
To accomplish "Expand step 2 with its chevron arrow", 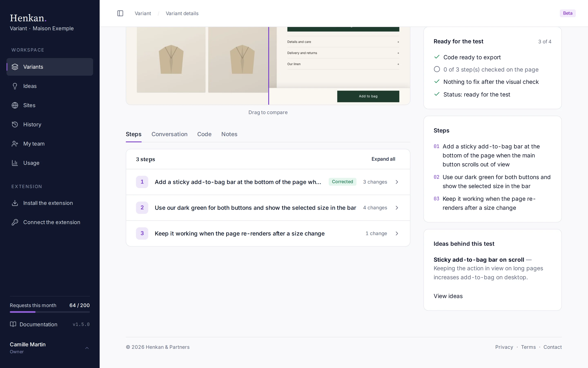I will point(397,208).
